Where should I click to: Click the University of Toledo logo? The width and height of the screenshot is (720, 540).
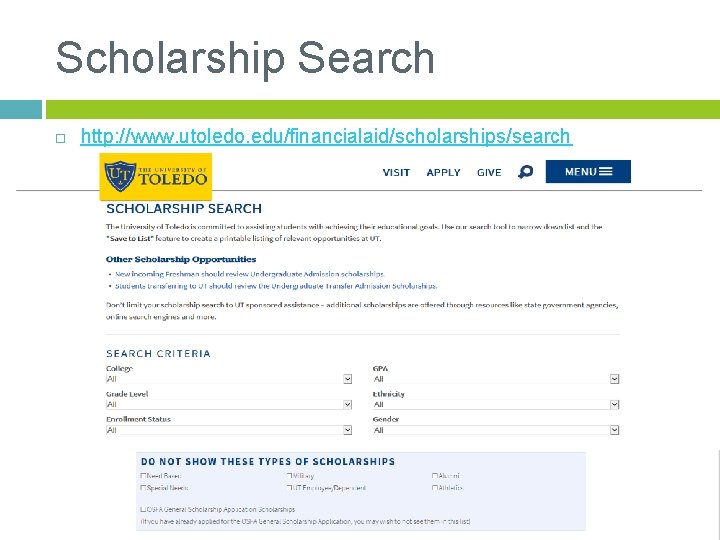coord(156,177)
